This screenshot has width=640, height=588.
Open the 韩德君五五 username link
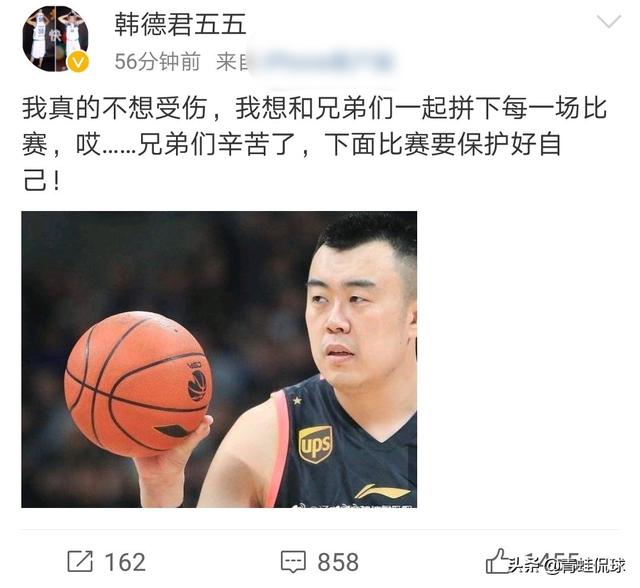pos(180,24)
